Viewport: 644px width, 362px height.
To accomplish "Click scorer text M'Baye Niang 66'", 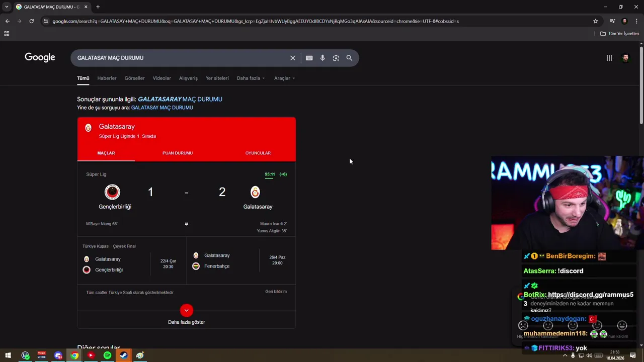I will 102,224.
